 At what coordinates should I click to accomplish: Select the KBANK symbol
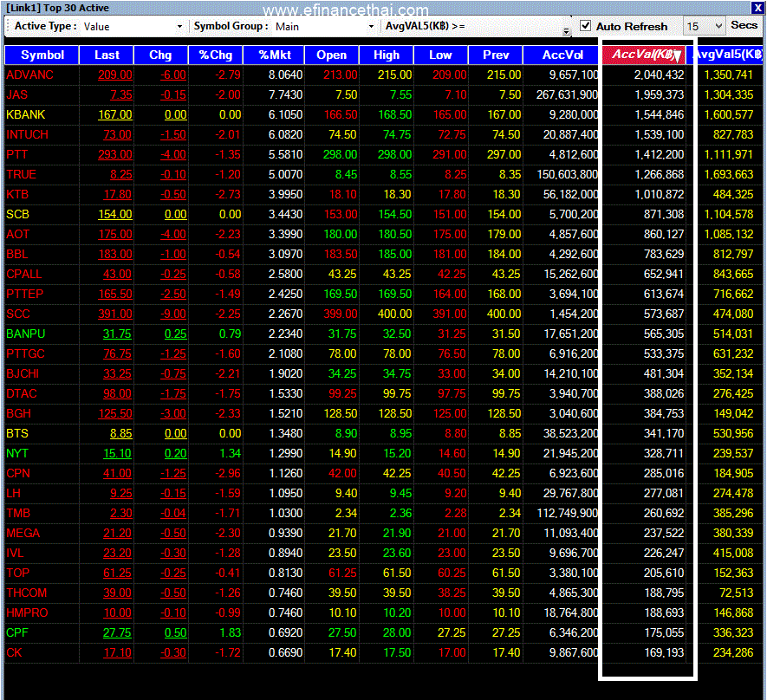(x=25, y=115)
